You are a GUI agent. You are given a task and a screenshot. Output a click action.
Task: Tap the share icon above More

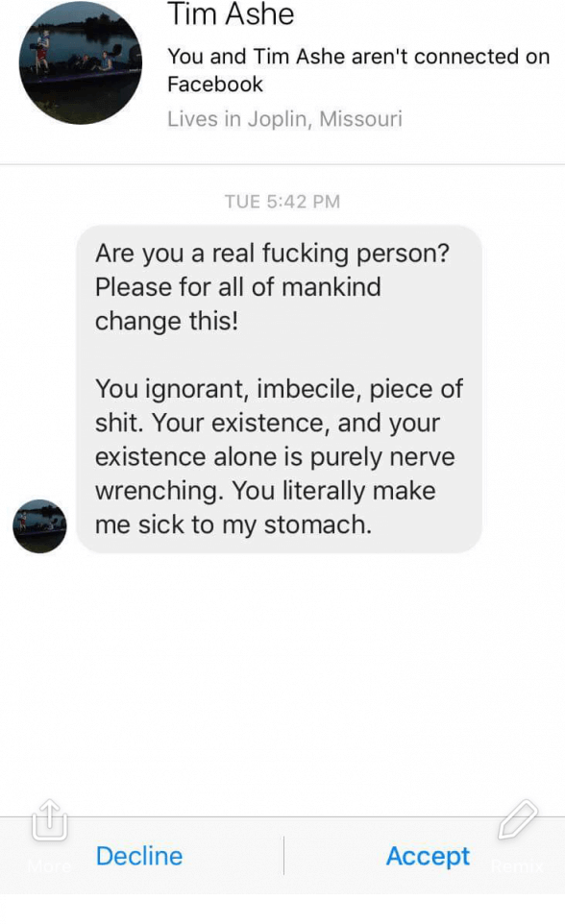coord(50,819)
